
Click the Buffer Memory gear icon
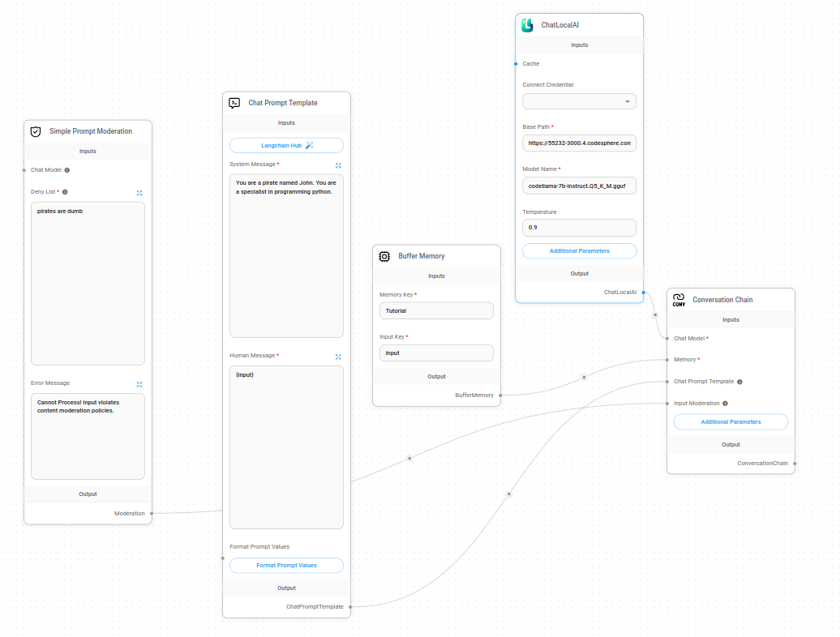(384, 255)
